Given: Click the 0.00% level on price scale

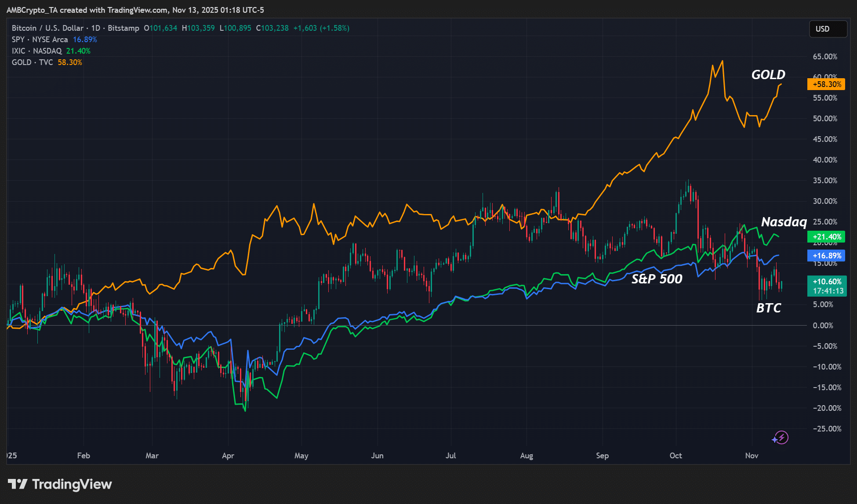Looking at the screenshot, I should tap(823, 326).
